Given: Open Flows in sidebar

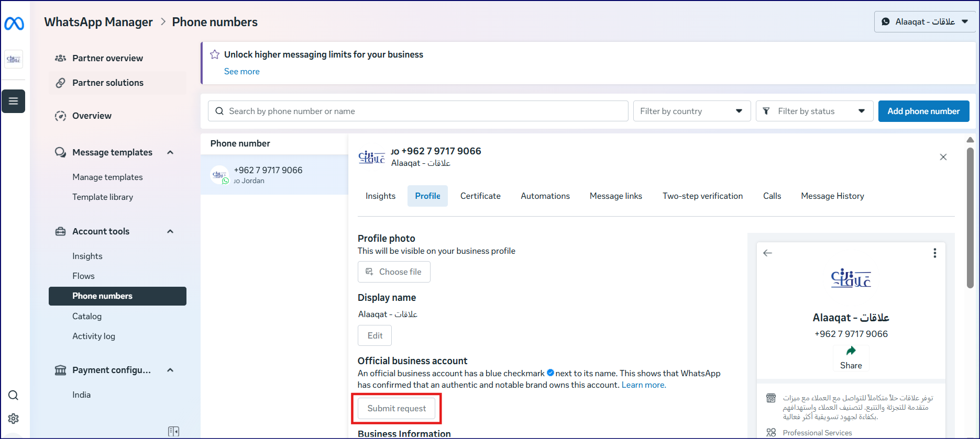Looking at the screenshot, I should pos(83,276).
